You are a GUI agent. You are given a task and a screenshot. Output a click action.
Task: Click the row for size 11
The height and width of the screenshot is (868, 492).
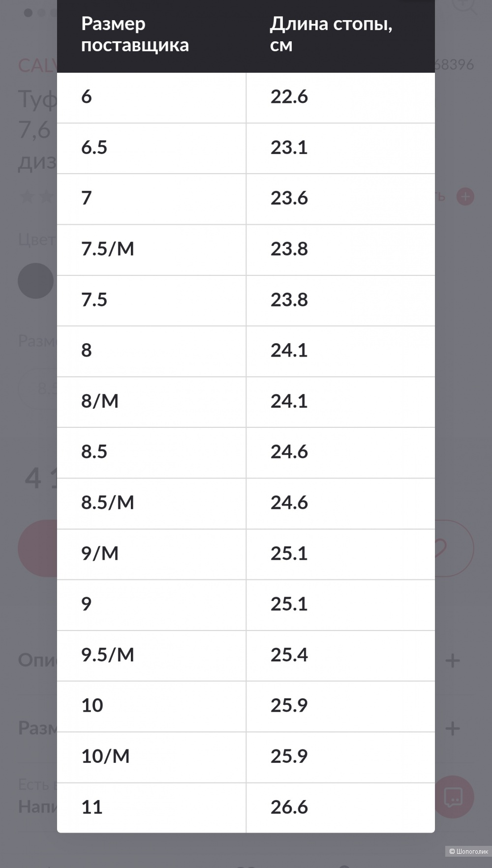click(x=246, y=808)
